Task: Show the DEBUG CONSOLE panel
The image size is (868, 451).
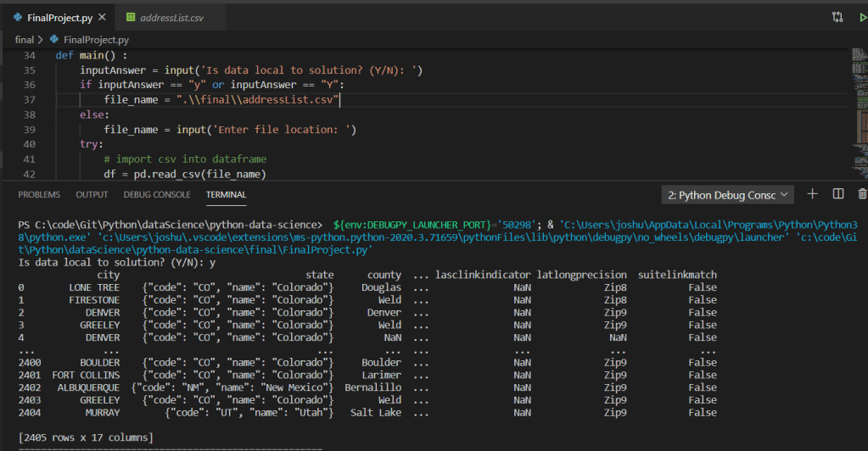Action: tap(157, 194)
